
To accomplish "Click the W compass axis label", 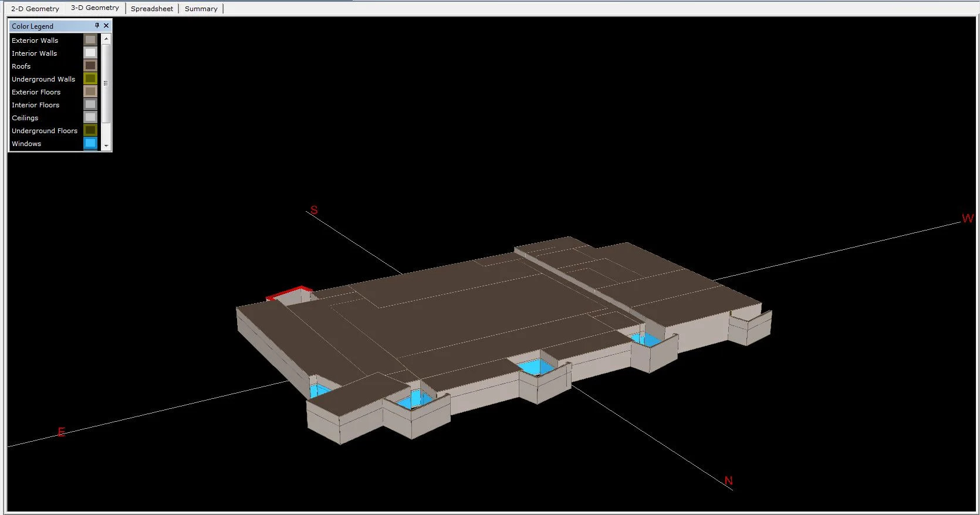I will click(968, 218).
